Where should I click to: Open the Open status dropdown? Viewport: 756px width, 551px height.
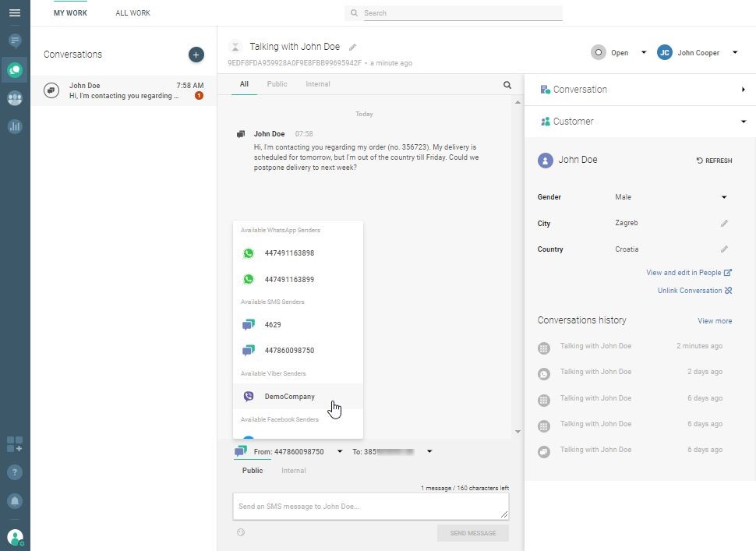[643, 53]
